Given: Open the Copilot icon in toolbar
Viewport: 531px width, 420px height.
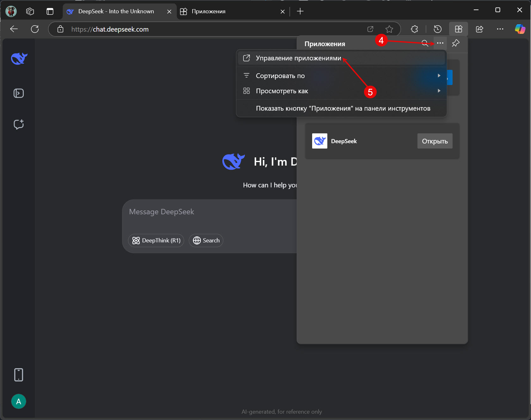Looking at the screenshot, I should tap(520, 29).
